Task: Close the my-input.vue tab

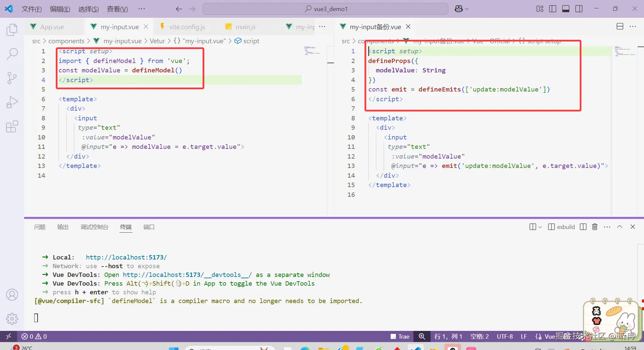Action: [146, 26]
